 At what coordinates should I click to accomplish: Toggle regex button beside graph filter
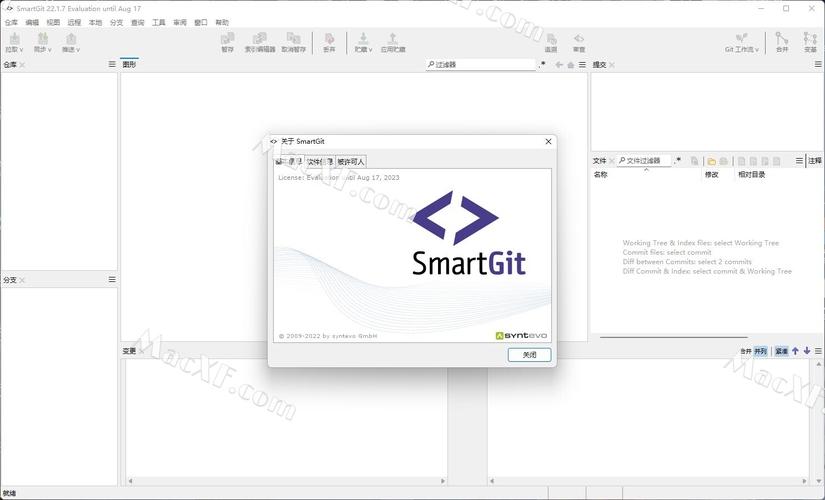[542, 64]
